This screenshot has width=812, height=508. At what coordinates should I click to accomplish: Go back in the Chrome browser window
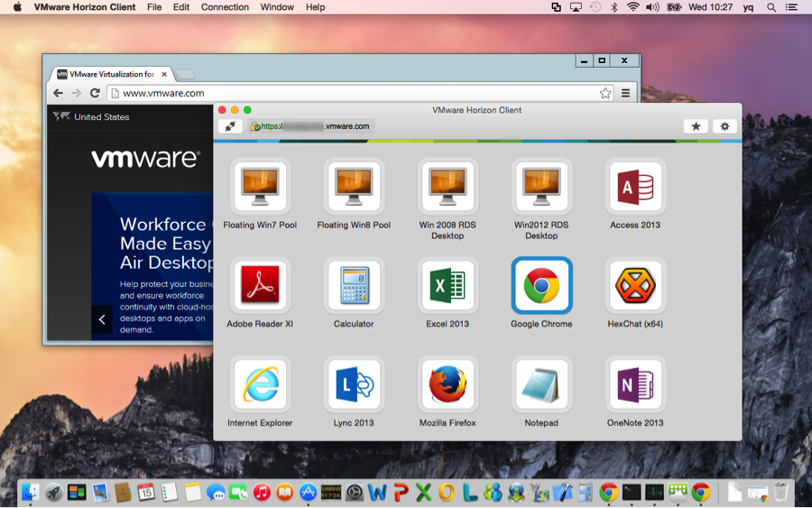click(58, 93)
